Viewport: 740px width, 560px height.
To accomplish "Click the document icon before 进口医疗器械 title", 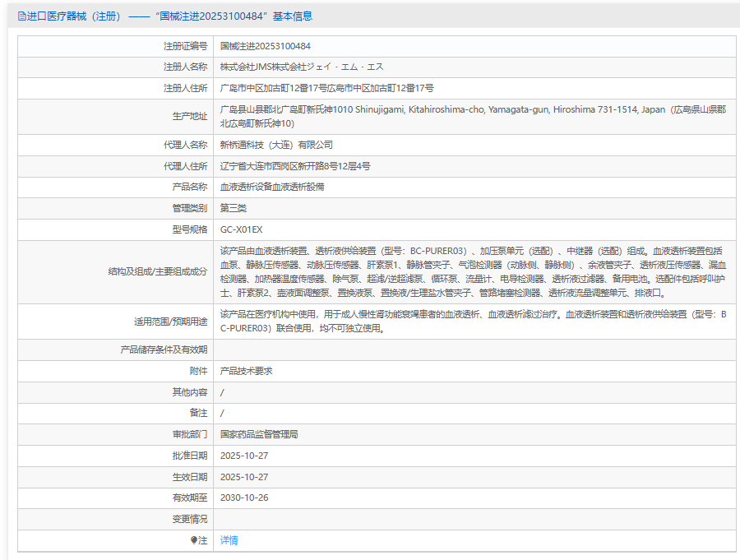I will [x=21, y=16].
